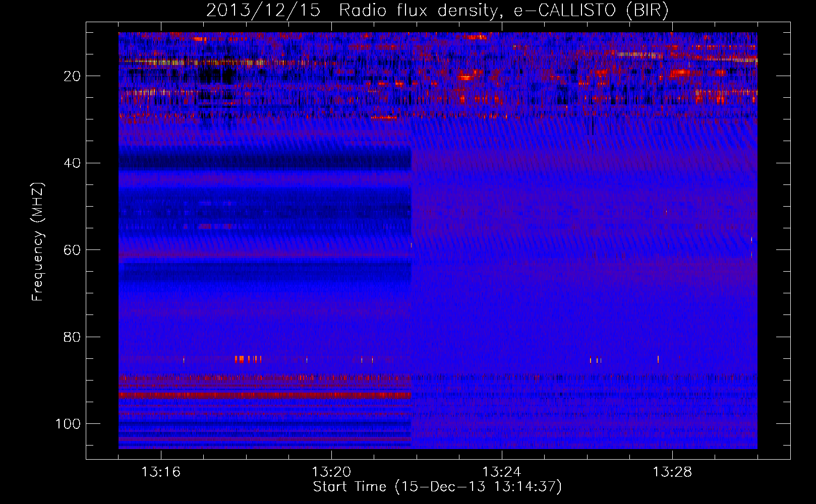Click the "Start Time (15-Dec-13 13:14:37)" axis label

click(437, 487)
